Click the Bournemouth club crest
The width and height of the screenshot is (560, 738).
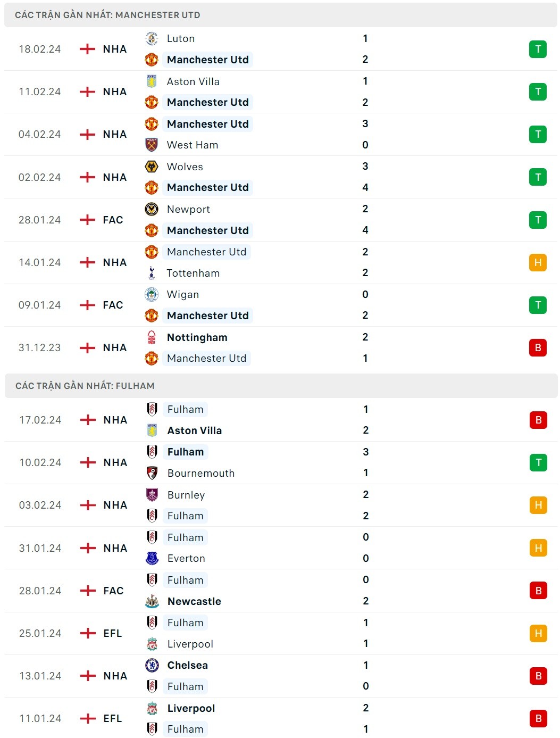point(152,473)
